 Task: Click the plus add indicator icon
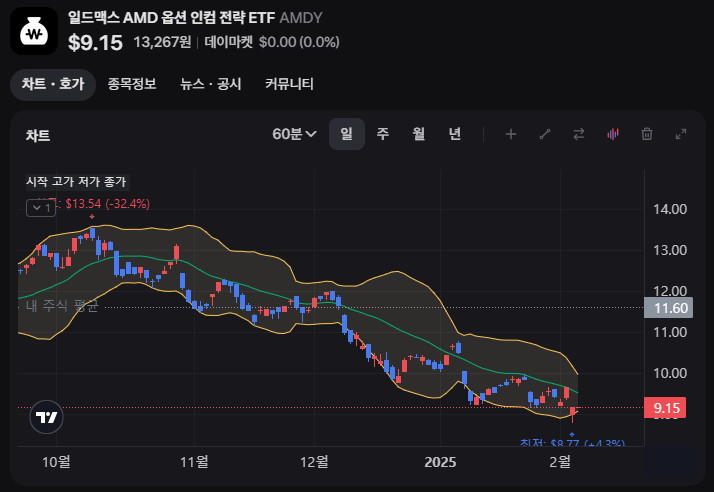pyautogui.click(x=511, y=134)
